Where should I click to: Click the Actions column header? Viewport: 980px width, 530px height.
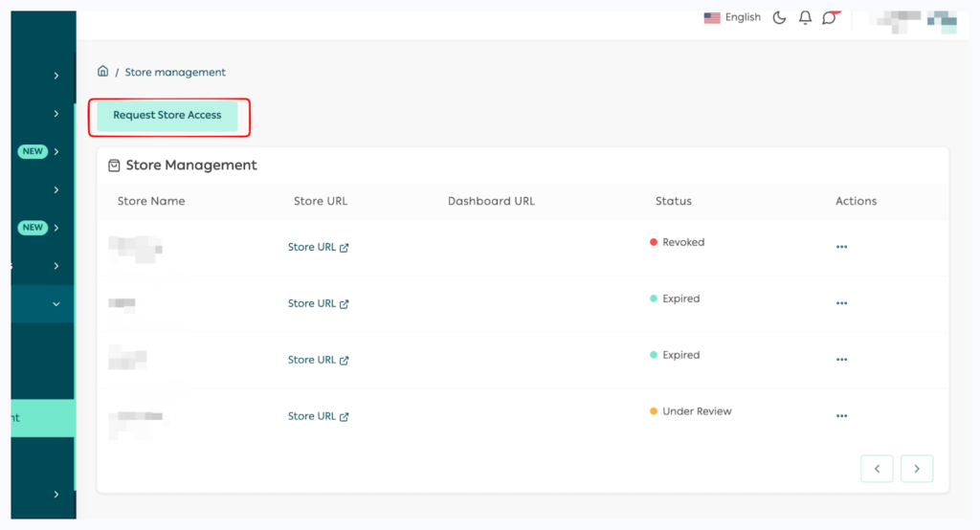coord(857,201)
